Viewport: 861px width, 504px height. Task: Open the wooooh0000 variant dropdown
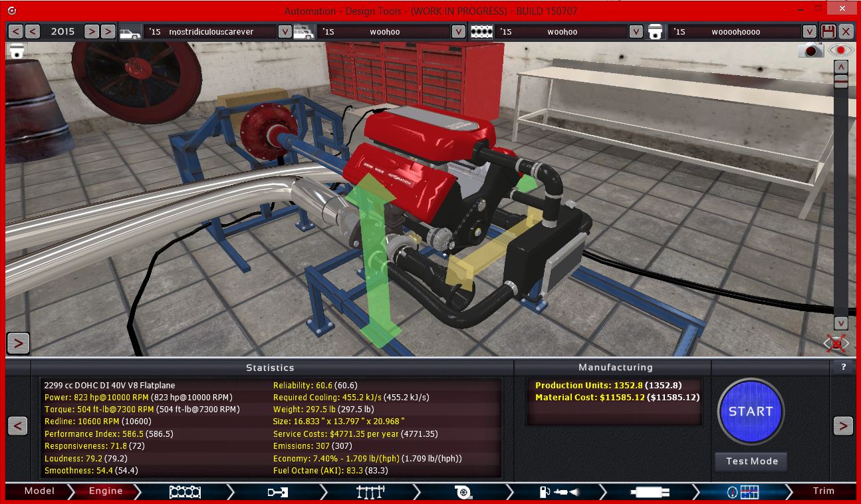tap(809, 31)
